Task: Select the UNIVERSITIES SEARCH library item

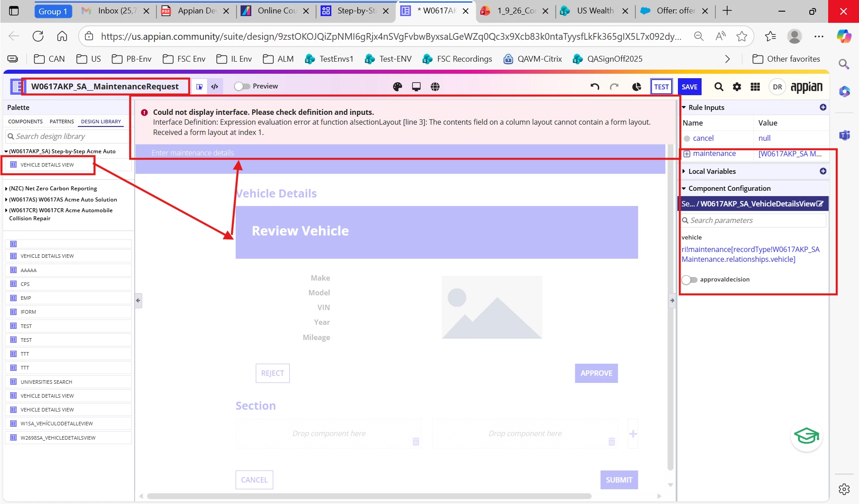Action: [x=68, y=382]
